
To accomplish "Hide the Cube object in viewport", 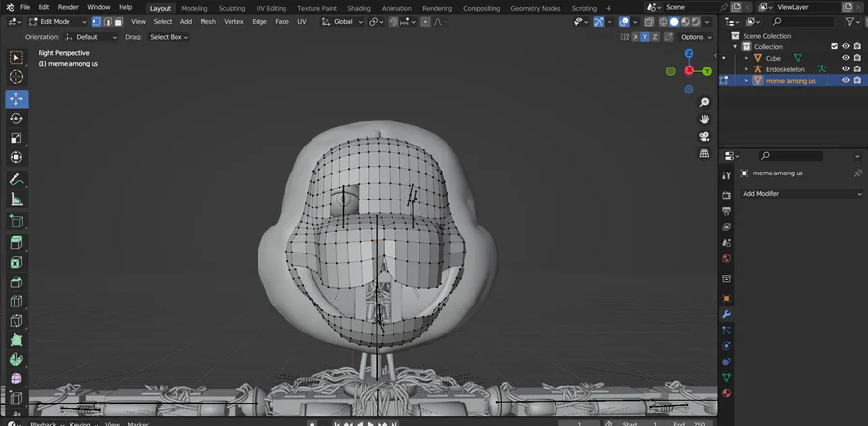I will [x=846, y=58].
